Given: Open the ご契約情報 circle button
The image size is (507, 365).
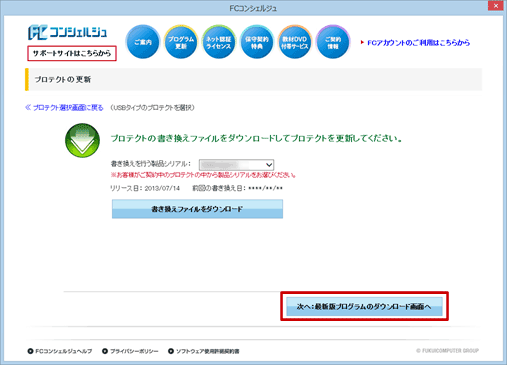Looking at the screenshot, I should pyautogui.click(x=333, y=42).
